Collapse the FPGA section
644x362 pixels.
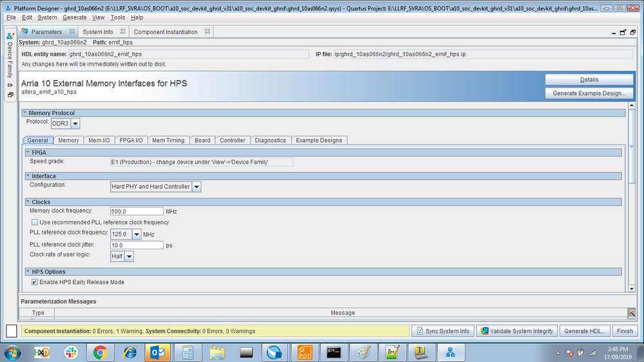[28, 152]
